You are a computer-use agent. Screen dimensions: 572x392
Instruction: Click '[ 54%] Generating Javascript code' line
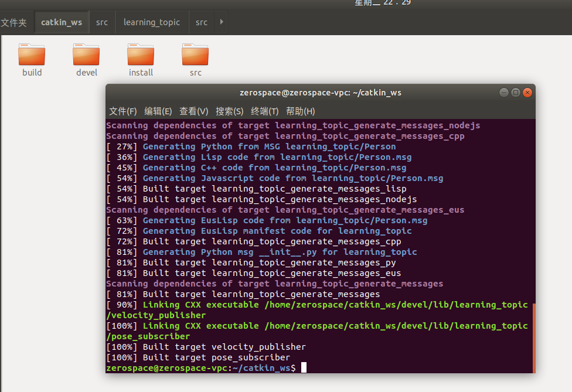(x=275, y=178)
